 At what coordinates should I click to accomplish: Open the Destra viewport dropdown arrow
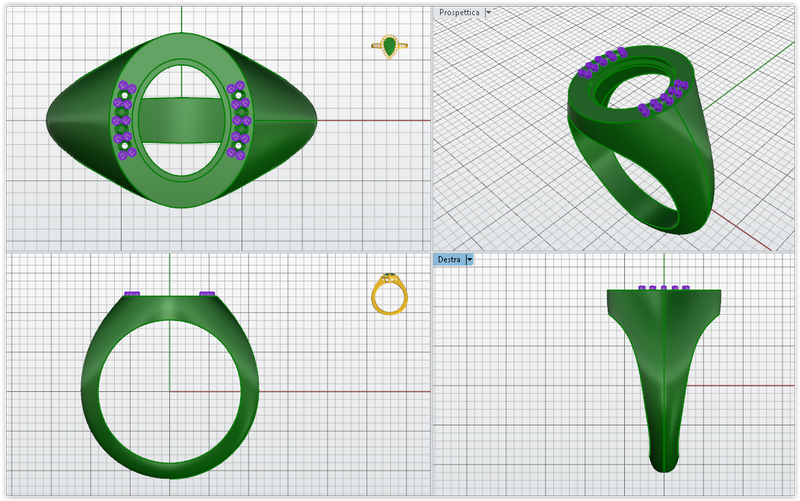469,260
